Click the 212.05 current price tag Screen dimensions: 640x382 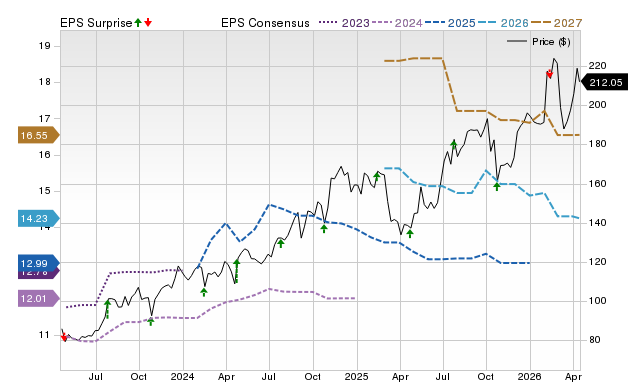click(604, 82)
